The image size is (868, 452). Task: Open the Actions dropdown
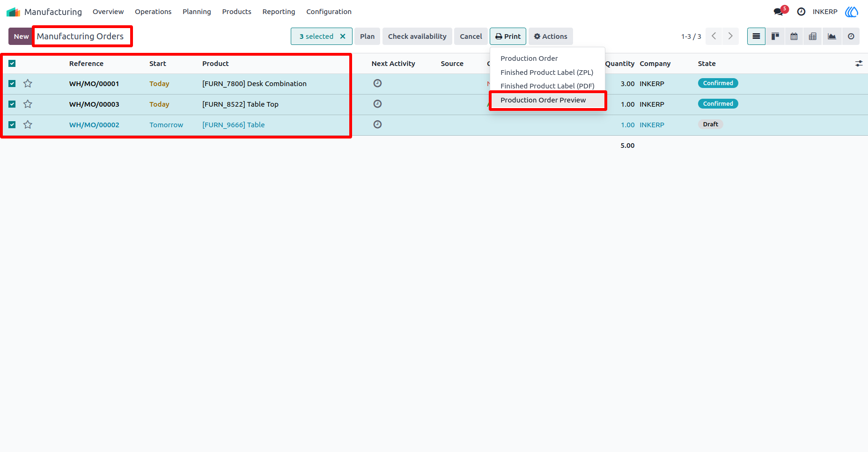(x=551, y=36)
